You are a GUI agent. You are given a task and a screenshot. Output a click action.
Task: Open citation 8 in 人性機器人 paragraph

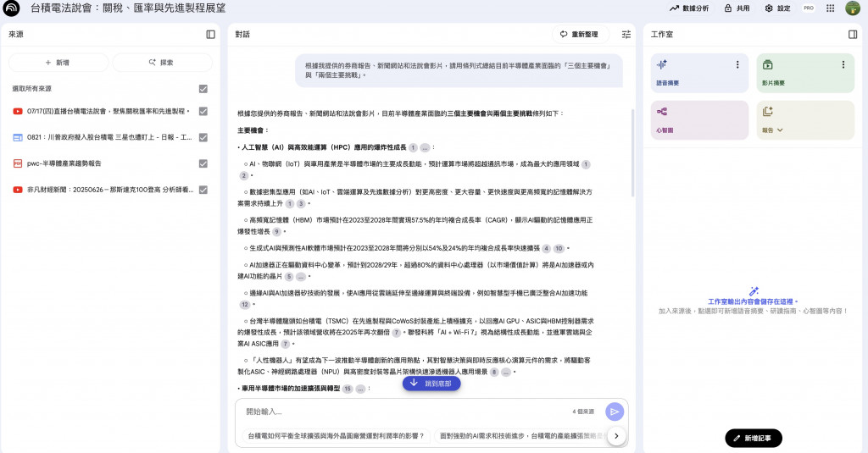pos(494,373)
